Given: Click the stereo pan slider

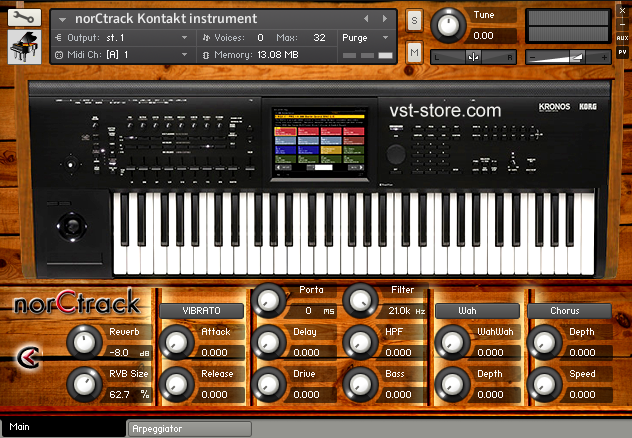Looking at the screenshot, I should [x=474, y=57].
